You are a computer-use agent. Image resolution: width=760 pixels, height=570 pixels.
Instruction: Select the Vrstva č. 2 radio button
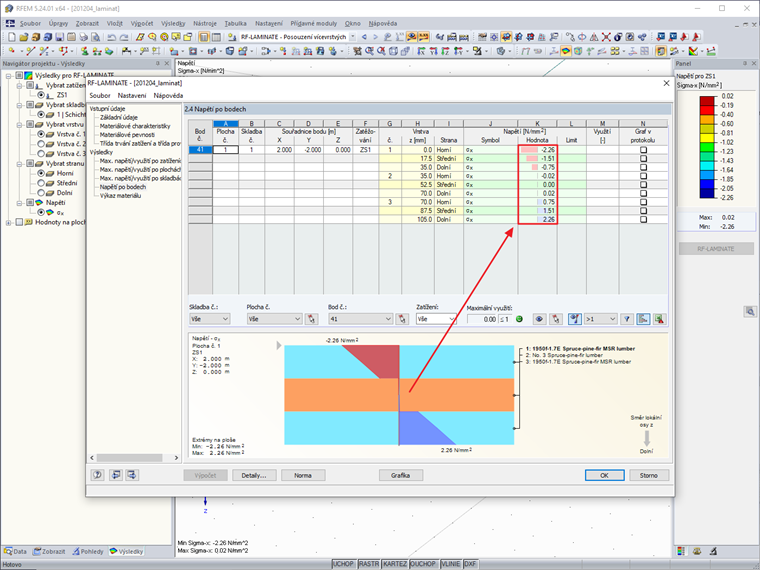click(41, 144)
